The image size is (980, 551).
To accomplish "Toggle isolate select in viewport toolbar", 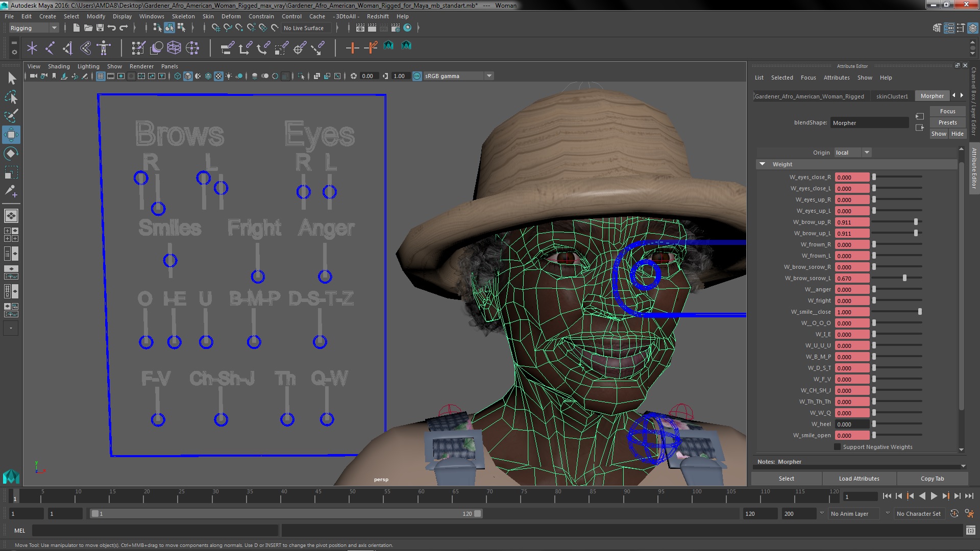I will pyautogui.click(x=301, y=77).
